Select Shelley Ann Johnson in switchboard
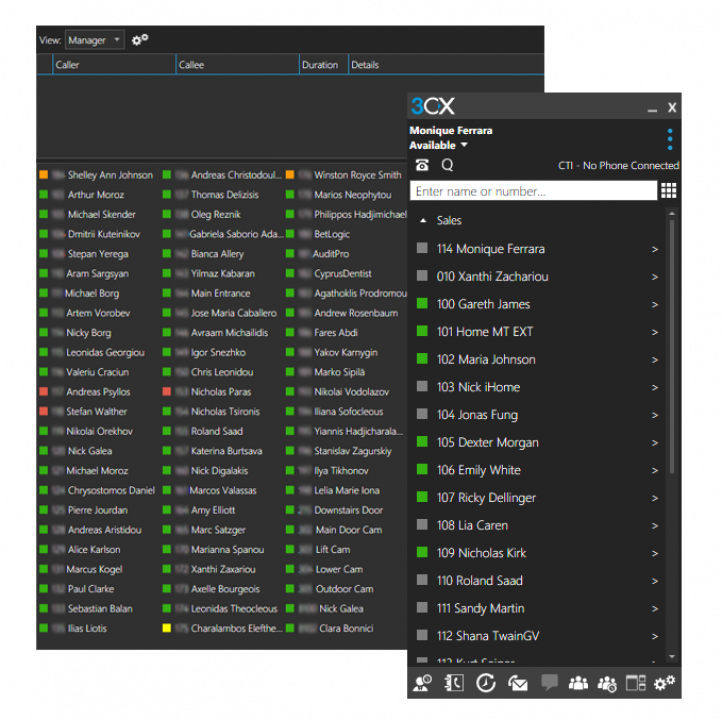 [110, 175]
